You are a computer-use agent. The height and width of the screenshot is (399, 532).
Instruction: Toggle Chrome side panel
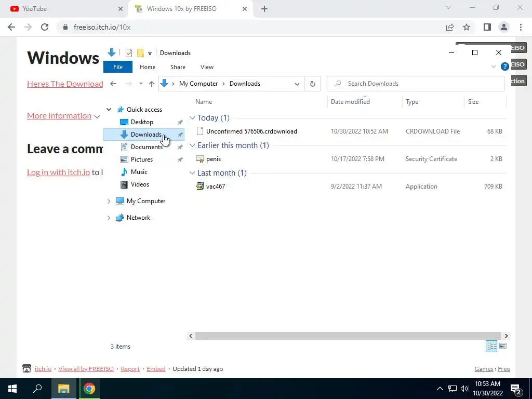[487, 27]
